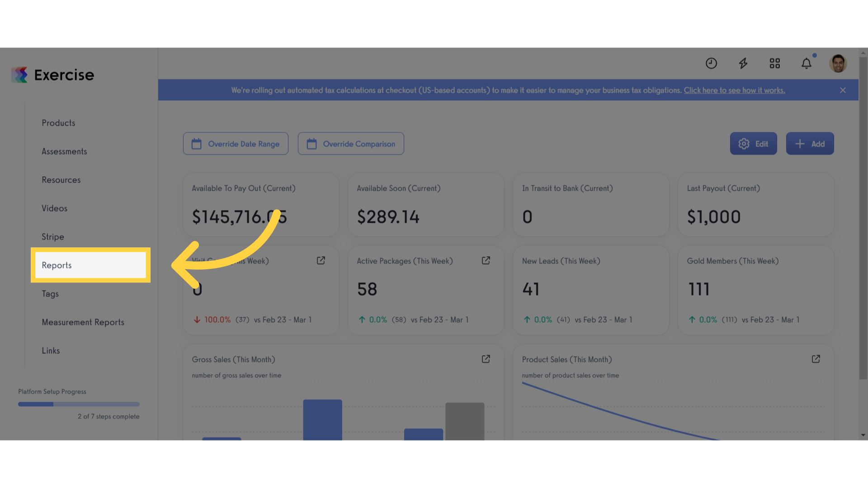Click the Product Sales (This Month) title

(567, 360)
